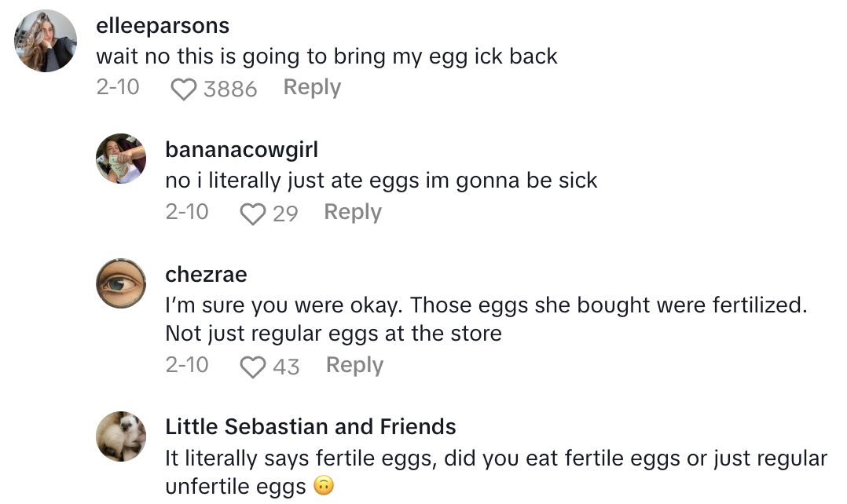The width and height of the screenshot is (847, 504).
Task: Open elleeparsons' profile picture
Action: coord(46,42)
